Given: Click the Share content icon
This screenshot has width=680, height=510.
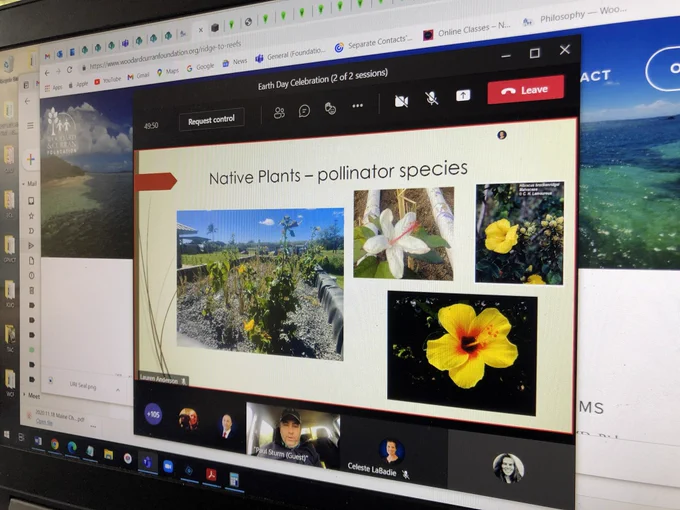Looking at the screenshot, I should point(463,95).
